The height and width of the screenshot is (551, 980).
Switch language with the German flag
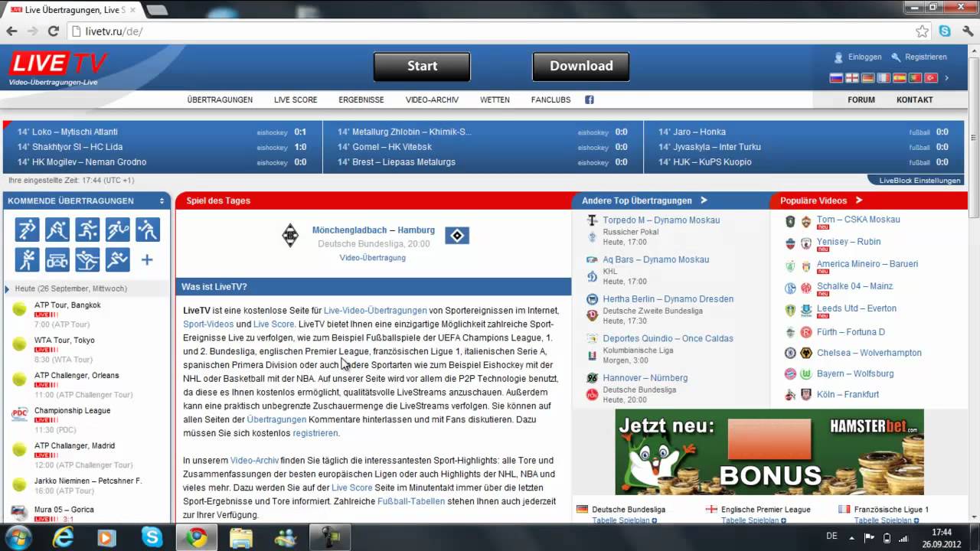tap(867, 78)
